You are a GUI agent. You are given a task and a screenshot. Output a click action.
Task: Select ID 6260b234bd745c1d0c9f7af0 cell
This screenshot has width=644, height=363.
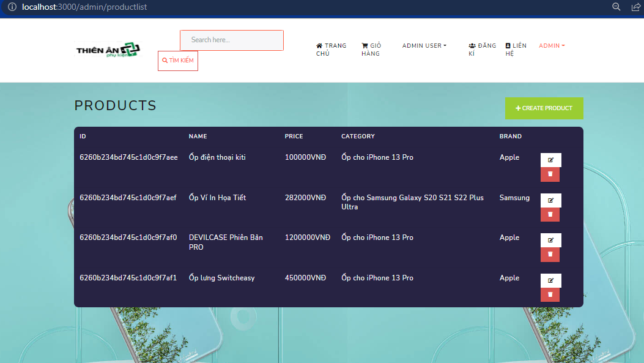128,237
